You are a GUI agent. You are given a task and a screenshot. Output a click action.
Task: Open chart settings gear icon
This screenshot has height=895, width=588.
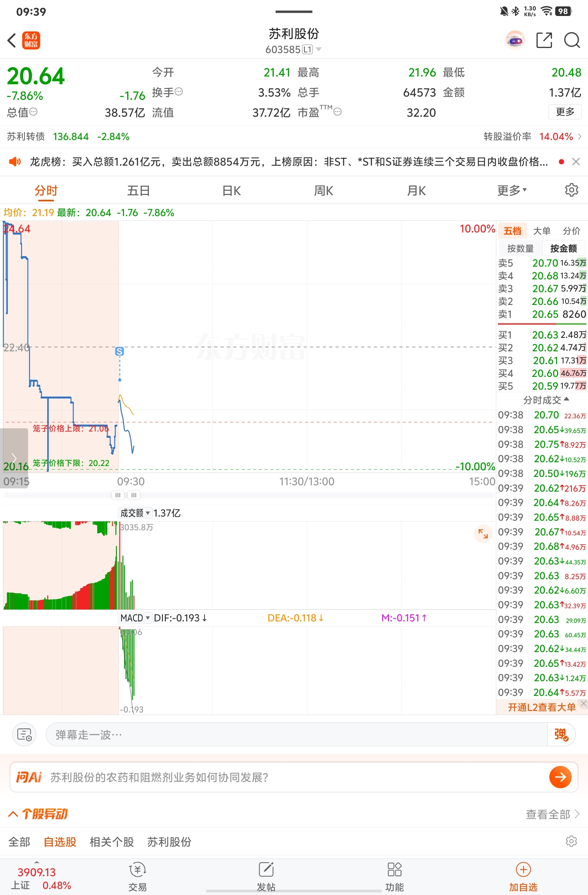[571, 190]
